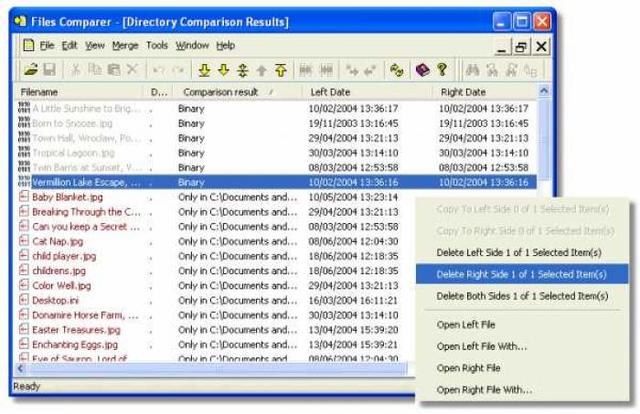The image size is (640, 414).
Task: Click the D... column header
Action: point(158,92)
